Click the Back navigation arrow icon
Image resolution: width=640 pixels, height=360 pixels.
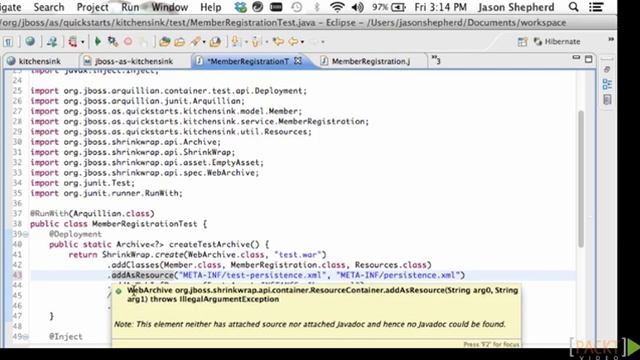293,41
